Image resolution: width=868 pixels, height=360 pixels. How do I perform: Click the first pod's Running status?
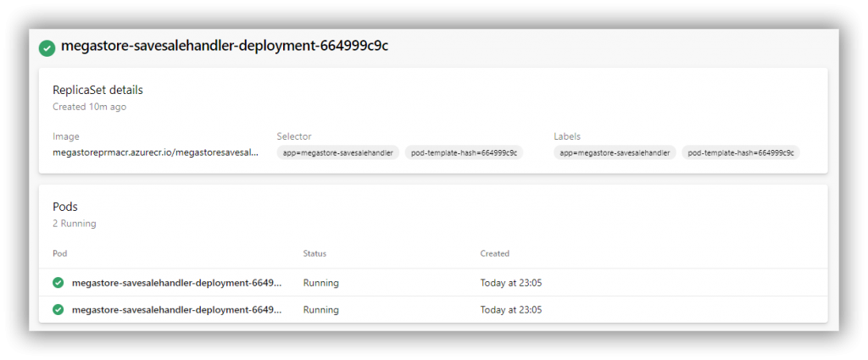[321, 283]
